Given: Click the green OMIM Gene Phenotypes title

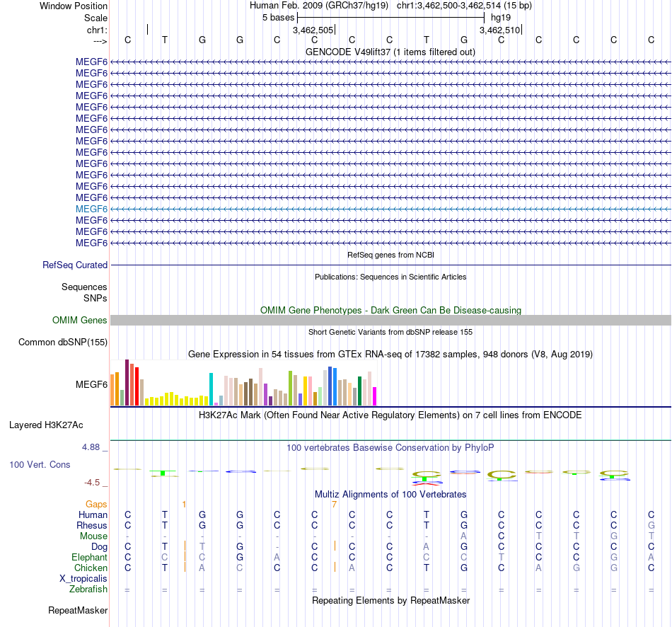Looking at the screenshot, I should (x=390, y=310).
